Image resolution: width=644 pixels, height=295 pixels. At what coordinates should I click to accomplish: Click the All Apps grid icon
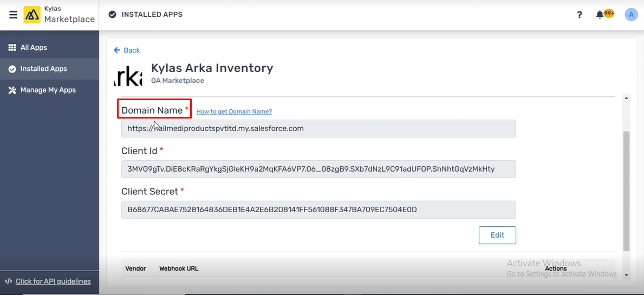(x=12, y=48)
